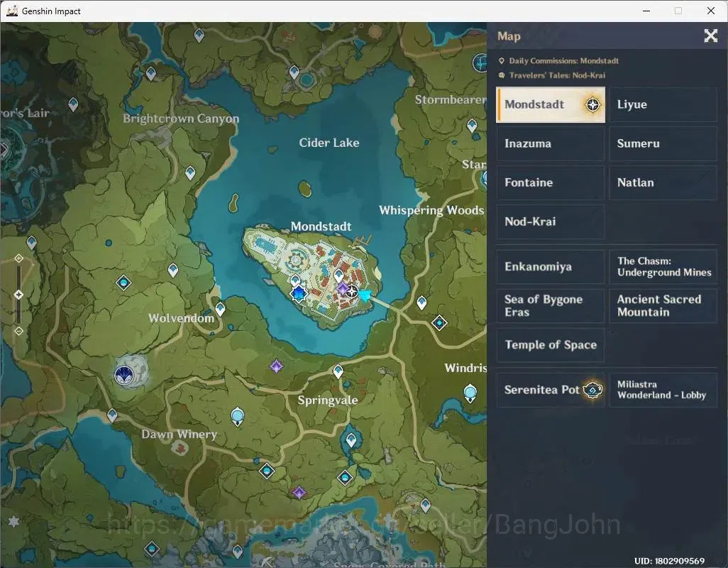Open the Inazuma region map
Viewport: 728px width, 568px height.
[x=551, y=143]
